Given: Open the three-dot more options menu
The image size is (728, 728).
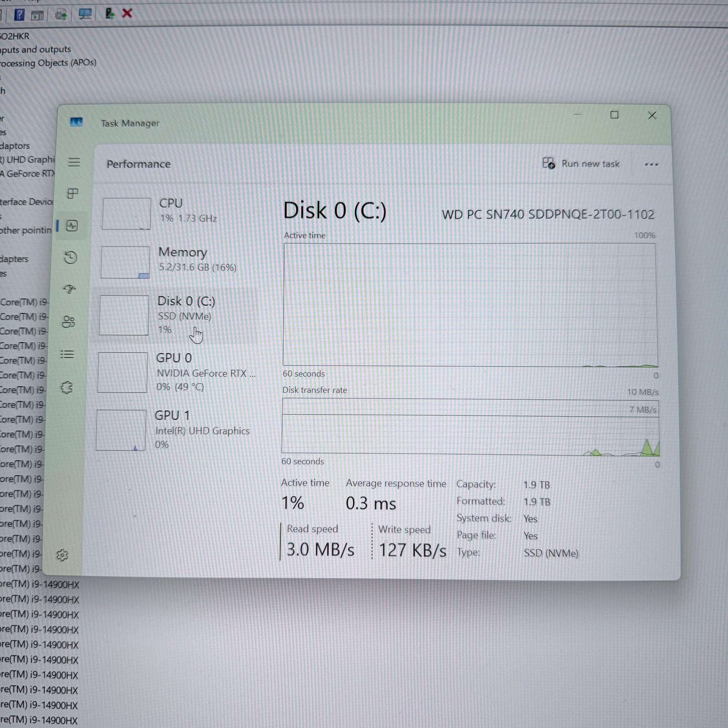Looking at the screenshot, I should click(x=651, y=164).
